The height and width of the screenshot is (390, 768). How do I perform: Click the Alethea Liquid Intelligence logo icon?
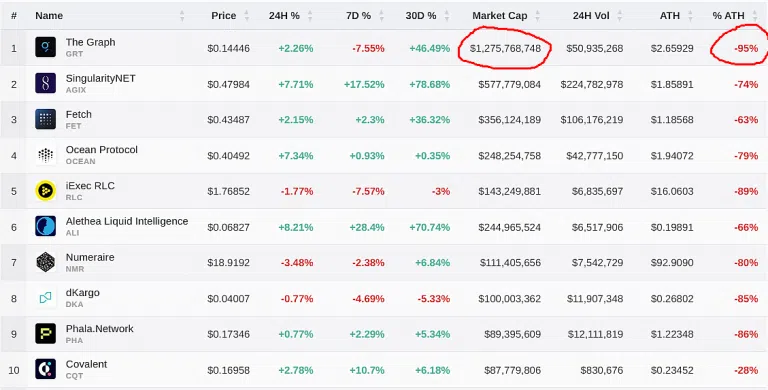tap(46, 226)
